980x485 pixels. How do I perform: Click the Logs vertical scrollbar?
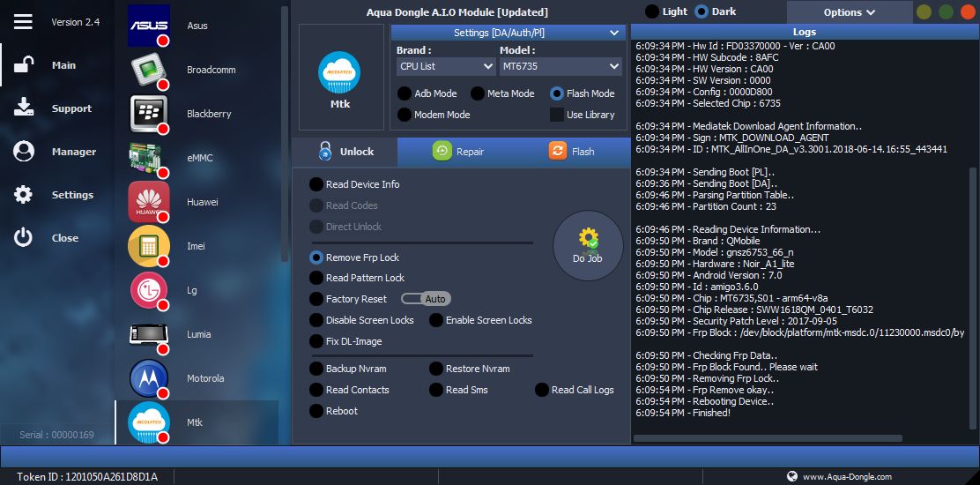point(972,299)
